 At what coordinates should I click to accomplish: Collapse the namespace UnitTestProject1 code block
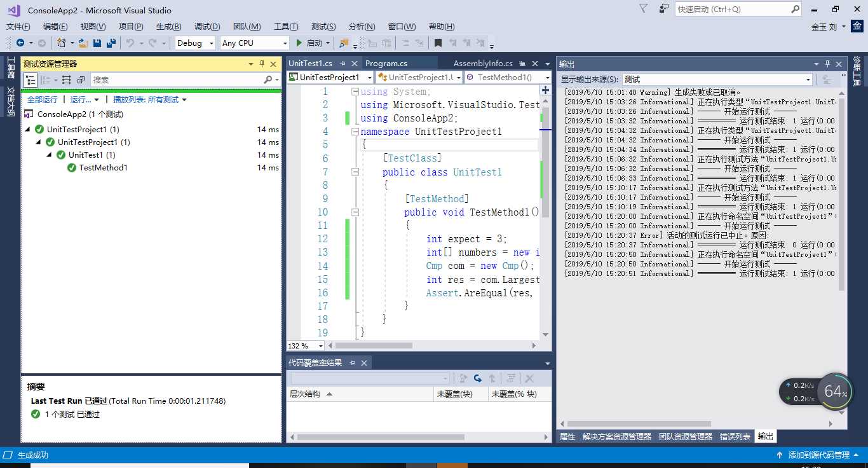pos(355,132)
